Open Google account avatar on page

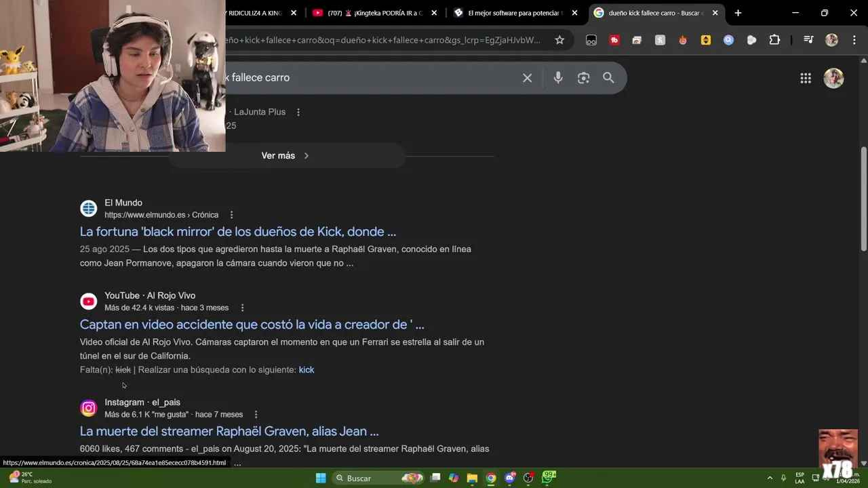coord(833,78)
